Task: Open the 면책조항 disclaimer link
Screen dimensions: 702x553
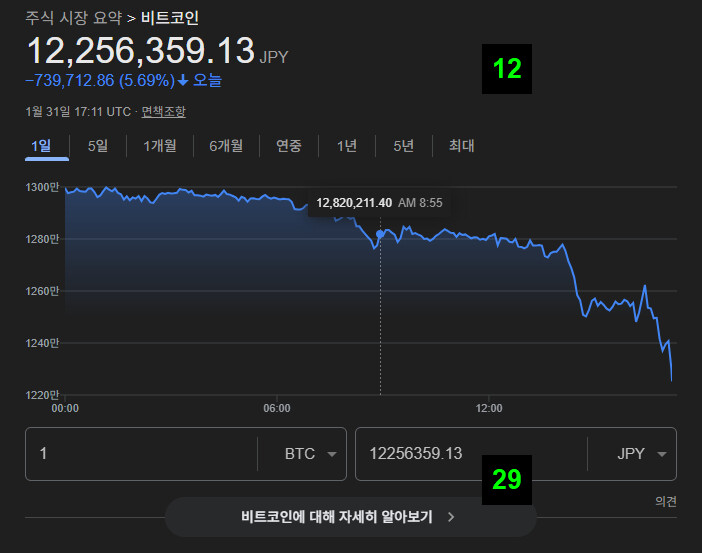Action: (163, 111)
